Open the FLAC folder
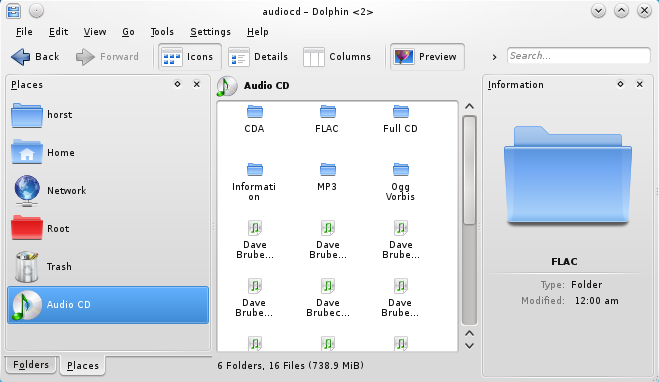659x382 pixels. 327,119
